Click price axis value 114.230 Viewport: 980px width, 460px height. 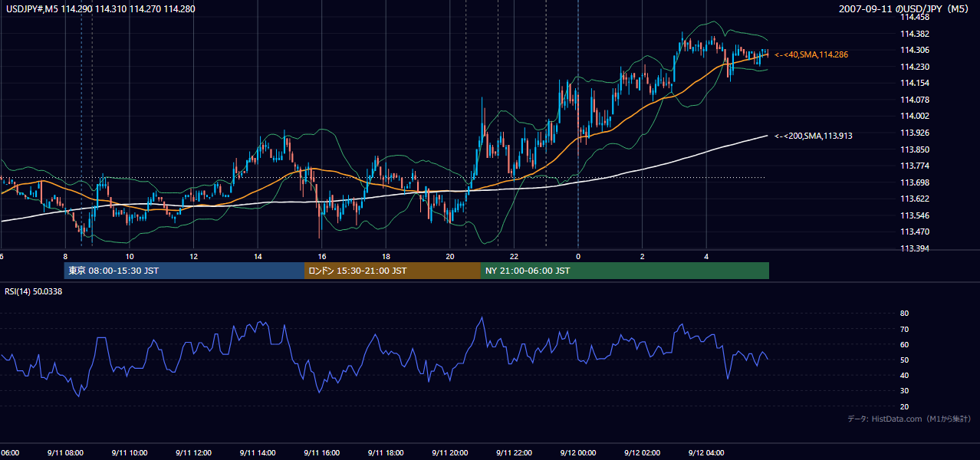[914, 67]
